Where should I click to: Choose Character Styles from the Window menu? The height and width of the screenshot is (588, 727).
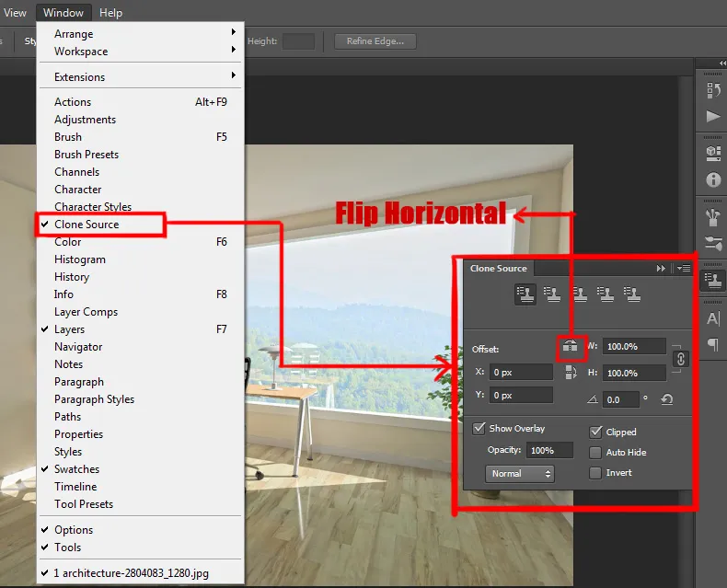coord(141,207)
